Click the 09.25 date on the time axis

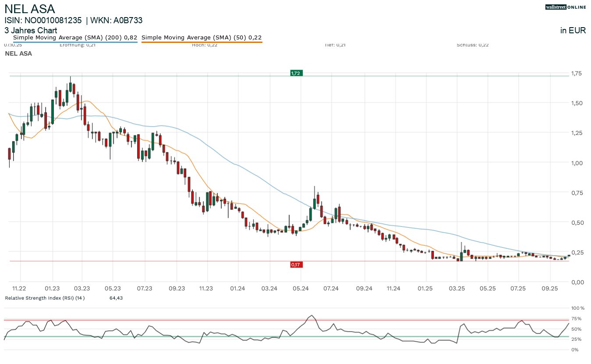549,288
